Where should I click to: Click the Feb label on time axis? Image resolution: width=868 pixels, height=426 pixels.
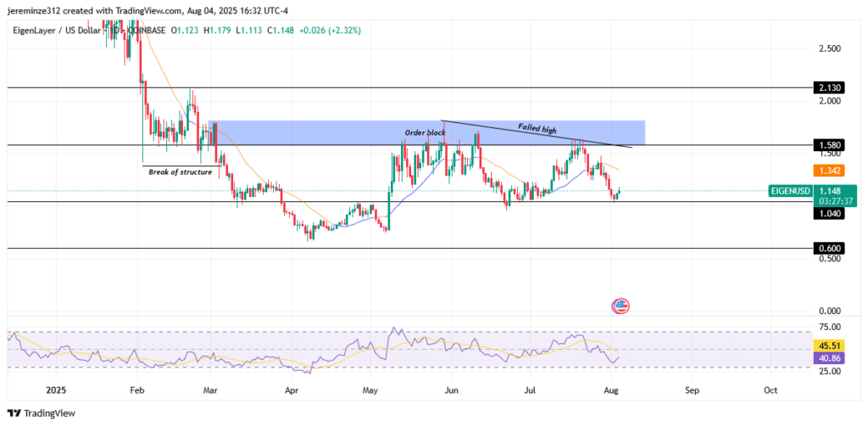[x=136, y=390]
